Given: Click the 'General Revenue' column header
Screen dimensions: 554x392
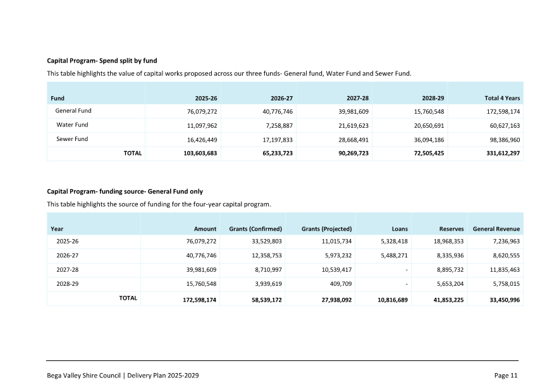Looking at the screenshot, I should [x=496, y=229].
